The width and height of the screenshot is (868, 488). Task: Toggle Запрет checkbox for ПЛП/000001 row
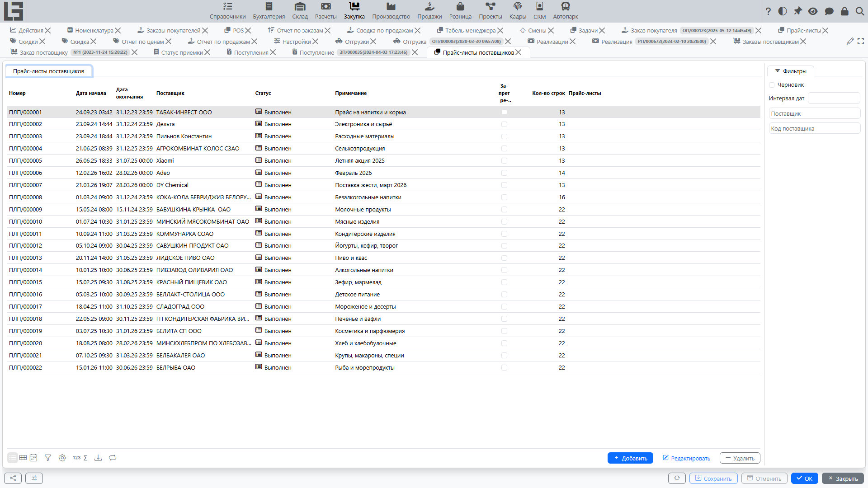click(504, 112)
